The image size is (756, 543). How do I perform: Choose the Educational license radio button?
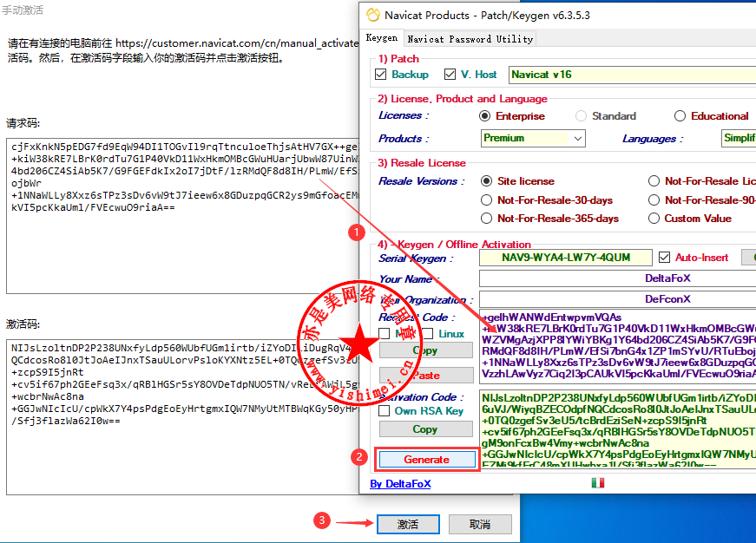[680, 116]
